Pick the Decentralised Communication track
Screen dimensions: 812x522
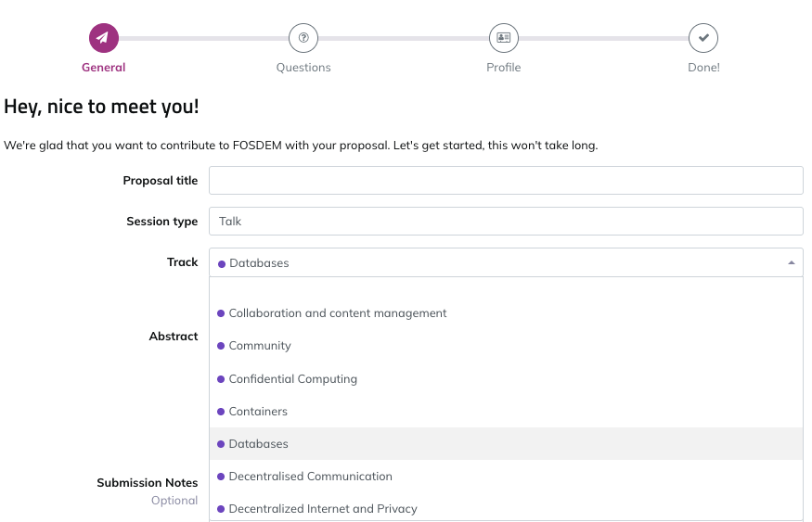506,476
